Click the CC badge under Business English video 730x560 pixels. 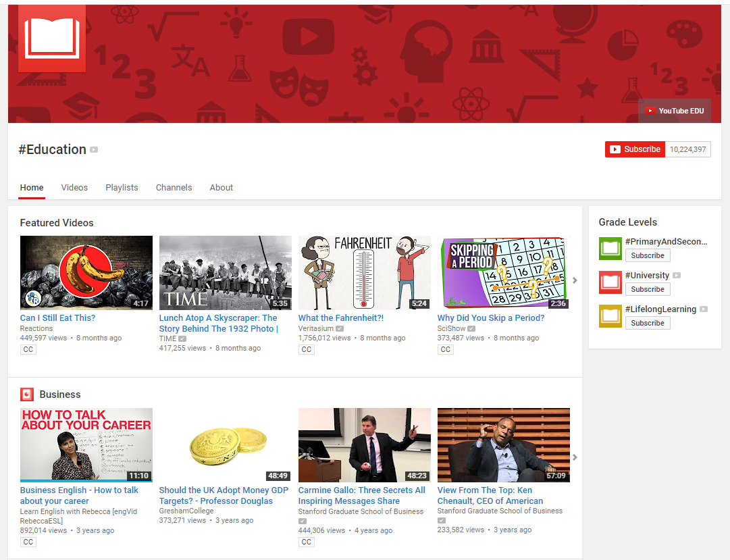pyautogui.click(x=28, y=542)
